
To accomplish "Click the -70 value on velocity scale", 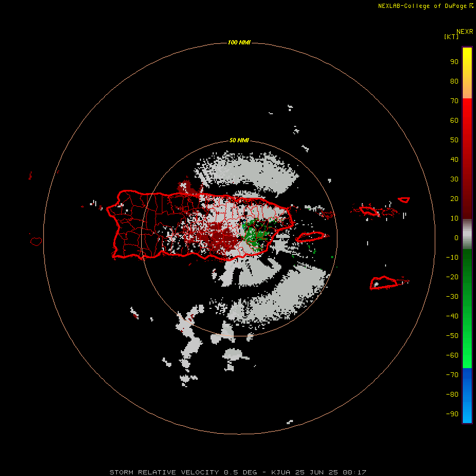I will coord(452,375).
